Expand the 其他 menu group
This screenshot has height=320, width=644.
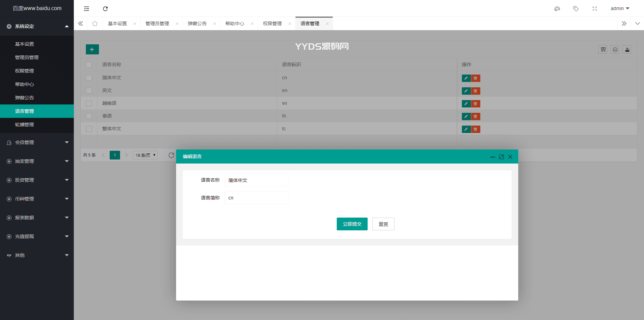37,255
